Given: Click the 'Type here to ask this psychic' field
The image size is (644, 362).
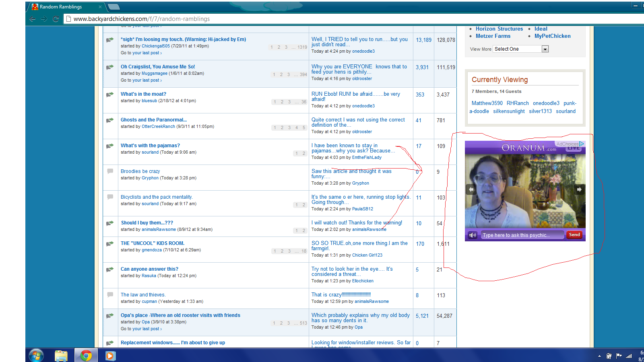Looking at the screenshot, I should (x=522, y=235).
